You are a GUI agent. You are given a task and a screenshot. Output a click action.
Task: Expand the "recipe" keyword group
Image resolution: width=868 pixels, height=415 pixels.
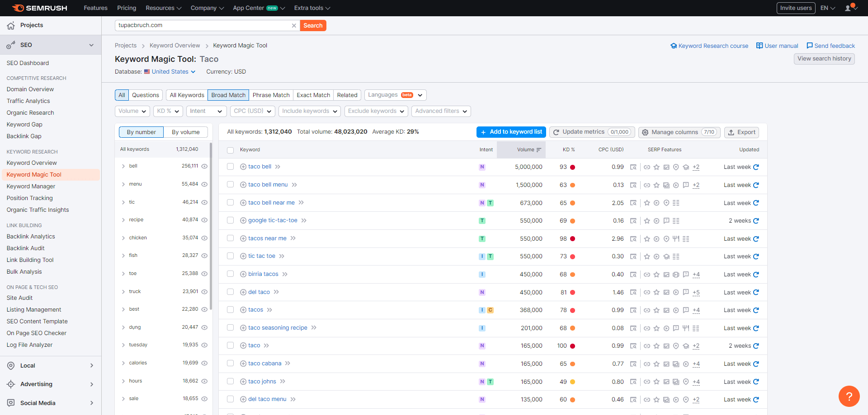(123, 220)
